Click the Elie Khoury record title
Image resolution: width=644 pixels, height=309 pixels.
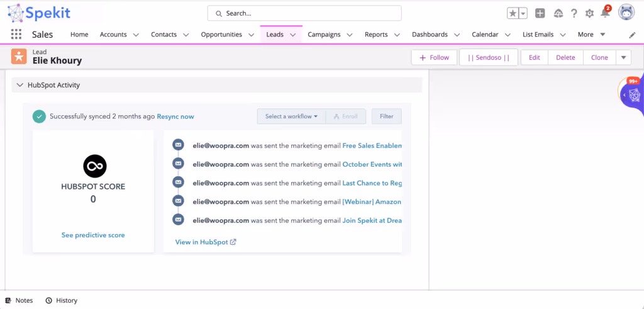click(x=57, y=61)
